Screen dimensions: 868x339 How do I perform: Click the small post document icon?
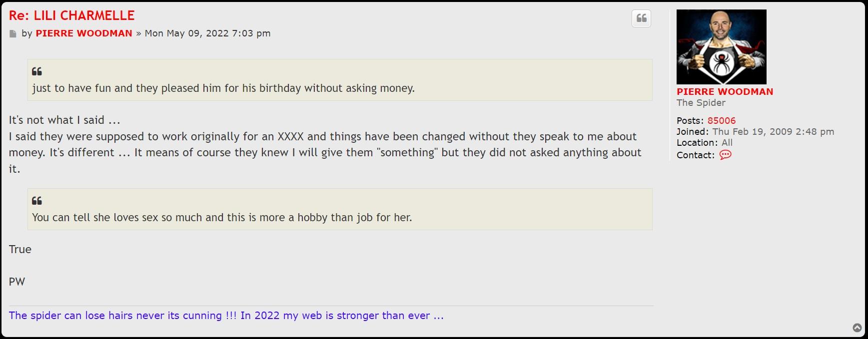pyautogui.click(x=13, y=34)
